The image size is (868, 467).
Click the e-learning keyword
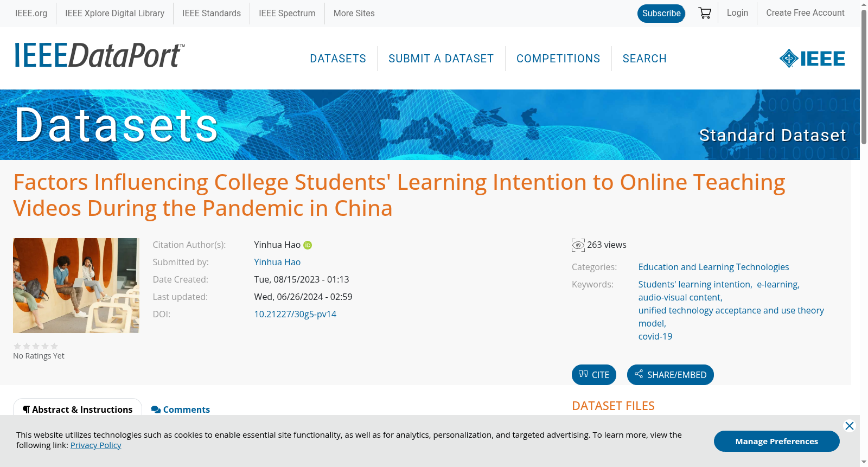[777, 284]
